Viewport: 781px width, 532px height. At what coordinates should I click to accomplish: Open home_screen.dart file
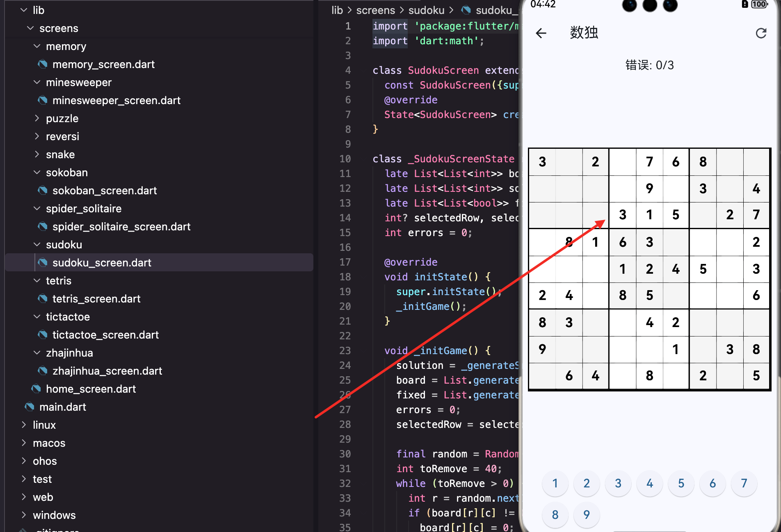(91, 389)
